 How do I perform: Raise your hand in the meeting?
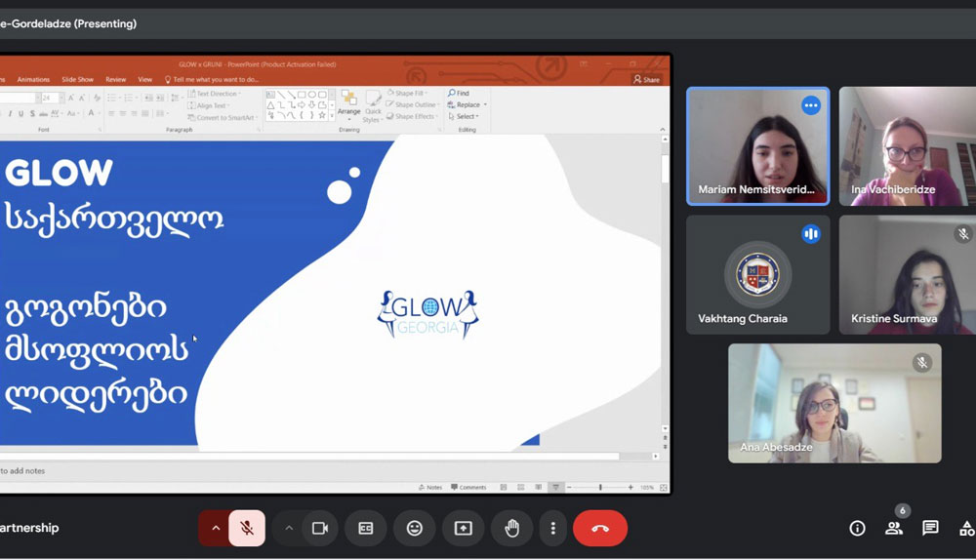[x=511, y=528]
